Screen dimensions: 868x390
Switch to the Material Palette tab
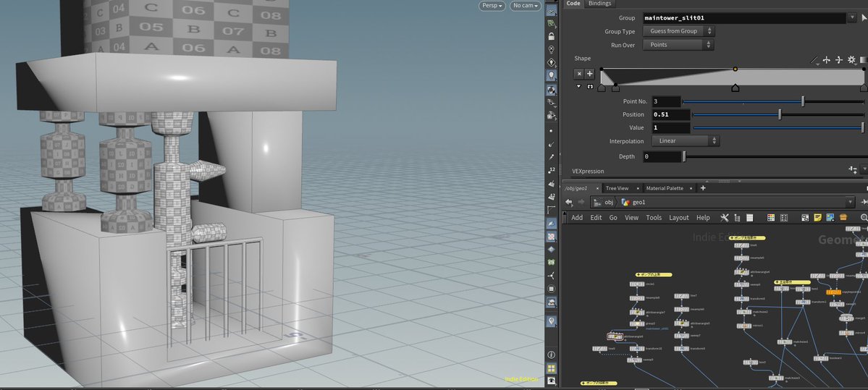coord(665,189)
